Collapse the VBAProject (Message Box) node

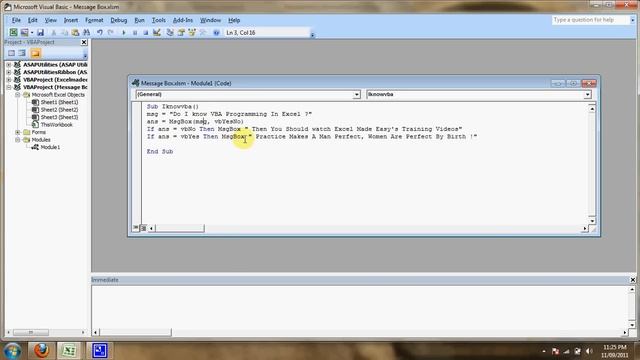click(x=9, y=87)
